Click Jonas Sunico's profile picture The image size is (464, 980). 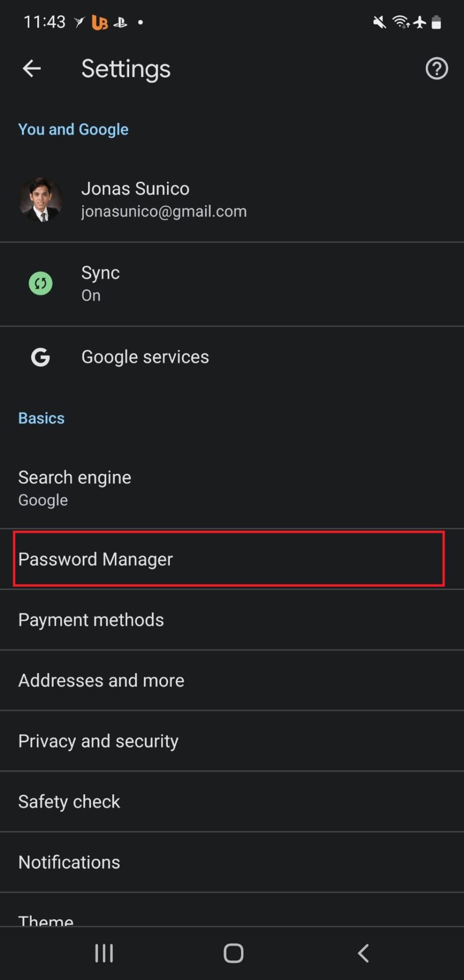(41, 200)
